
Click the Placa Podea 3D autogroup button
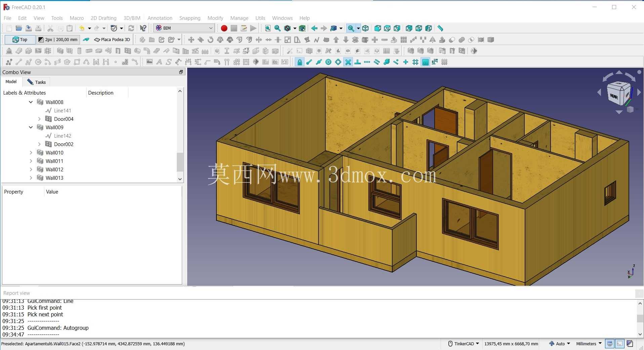[x=112, y=40]
